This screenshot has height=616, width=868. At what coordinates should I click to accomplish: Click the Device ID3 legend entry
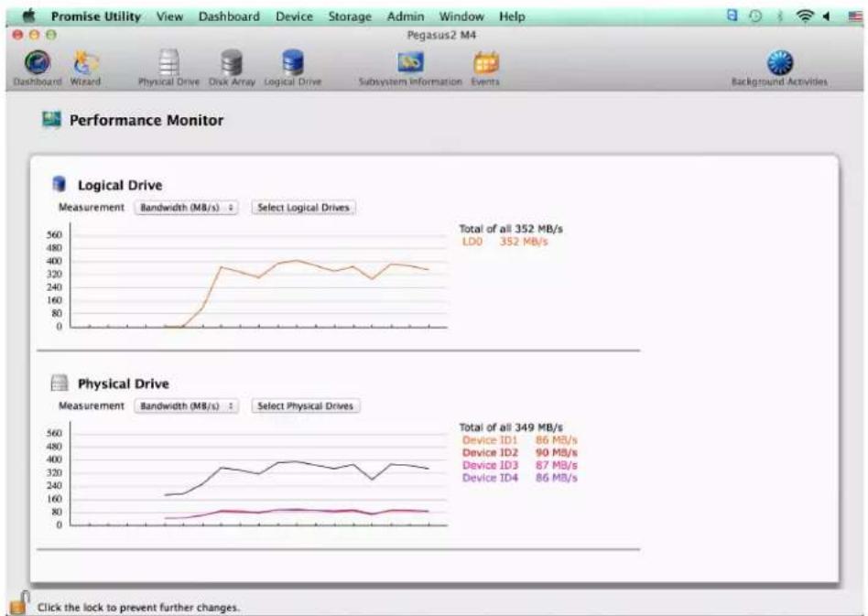pyautogui.click(x=520, y=466)
